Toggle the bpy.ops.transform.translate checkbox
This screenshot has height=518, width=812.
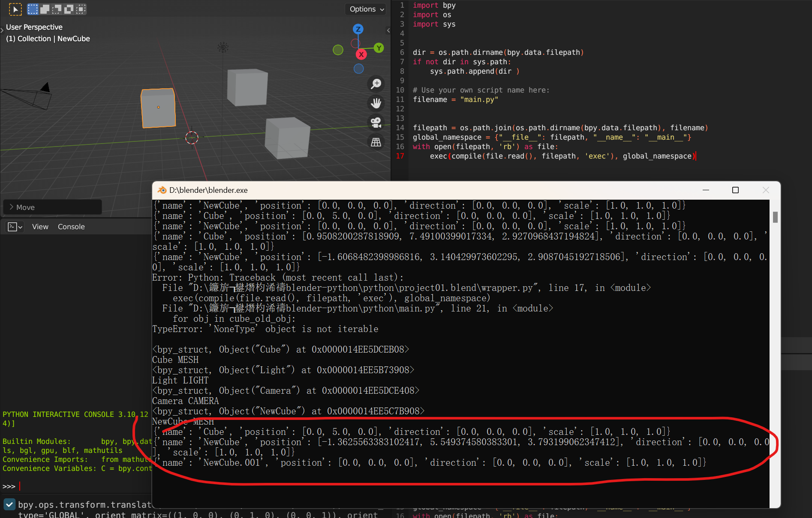9,504
